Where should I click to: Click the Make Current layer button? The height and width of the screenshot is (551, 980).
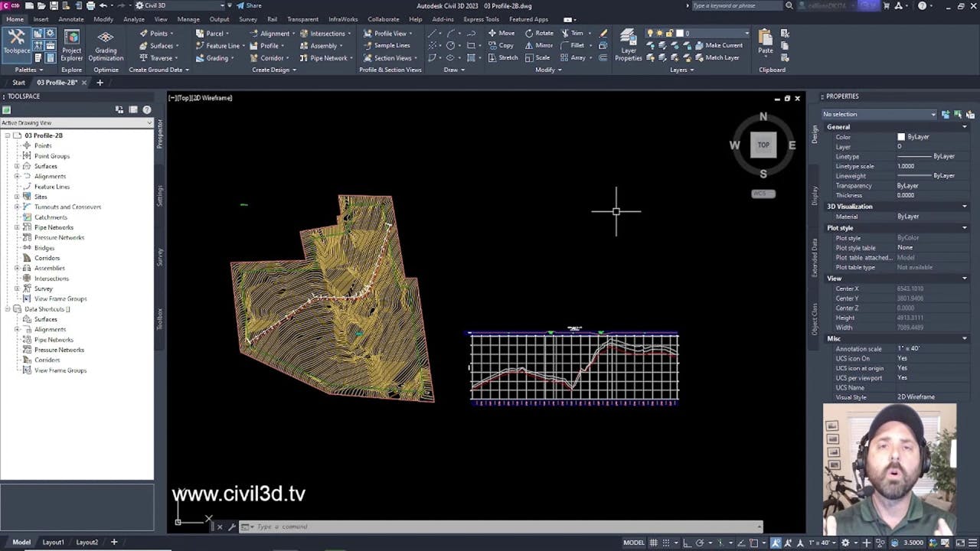[720, 45]
